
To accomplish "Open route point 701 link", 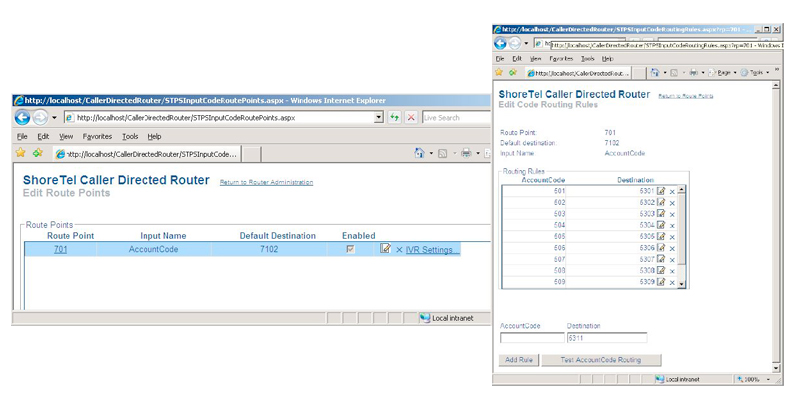I will 60,249.
